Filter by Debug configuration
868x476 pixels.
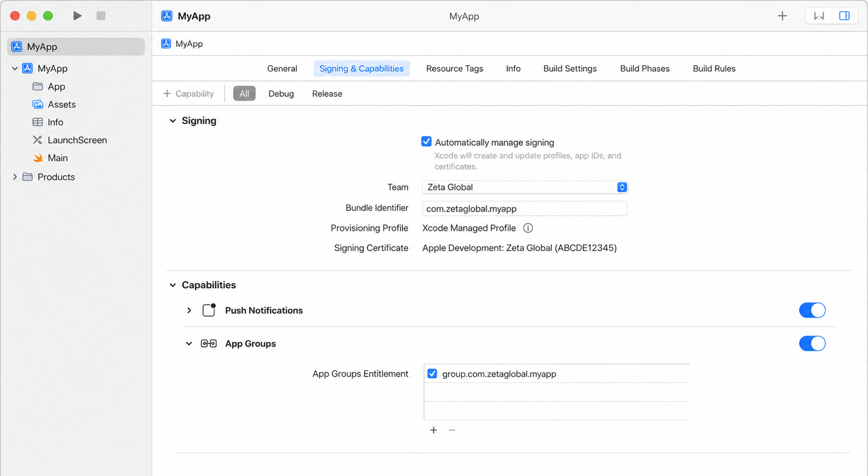click(x=281, y=94)
